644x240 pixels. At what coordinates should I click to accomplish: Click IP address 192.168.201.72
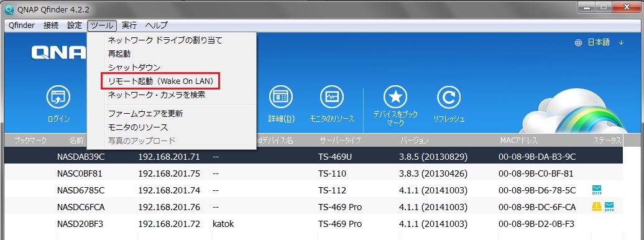click(169, 224)
